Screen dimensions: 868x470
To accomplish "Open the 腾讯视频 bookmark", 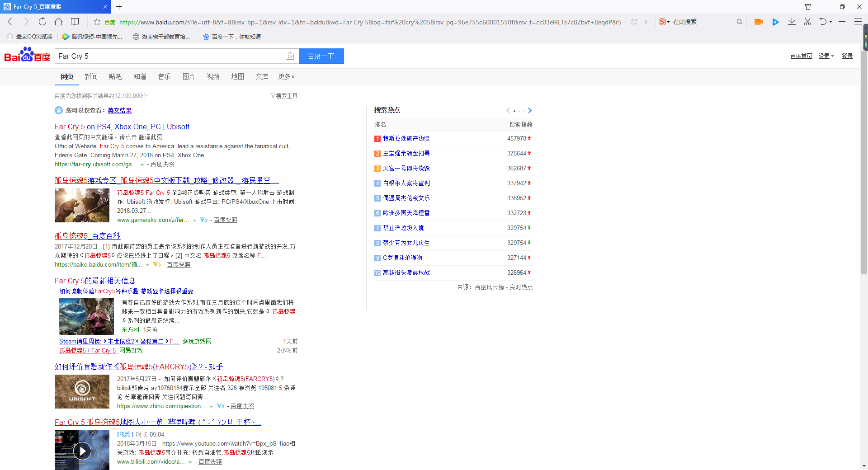I will tap(92, 37).
